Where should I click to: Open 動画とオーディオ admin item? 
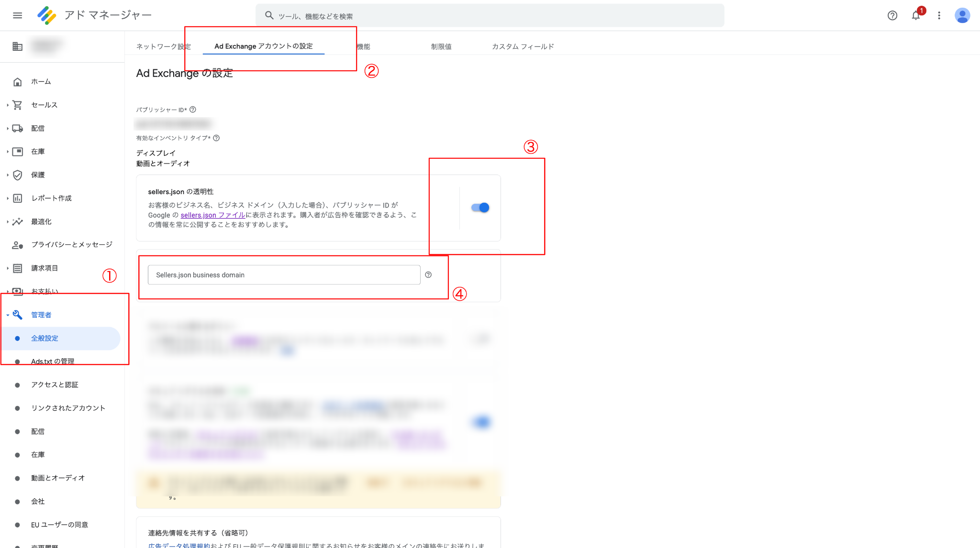(x=58, y=478)
